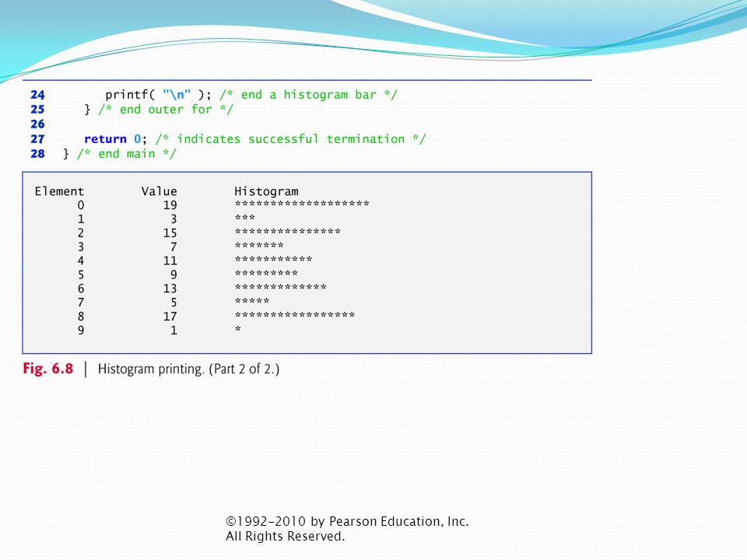Screen dimensions: 747x560
Task: Click value 19 in output table
Action: [x=170, y=205]
